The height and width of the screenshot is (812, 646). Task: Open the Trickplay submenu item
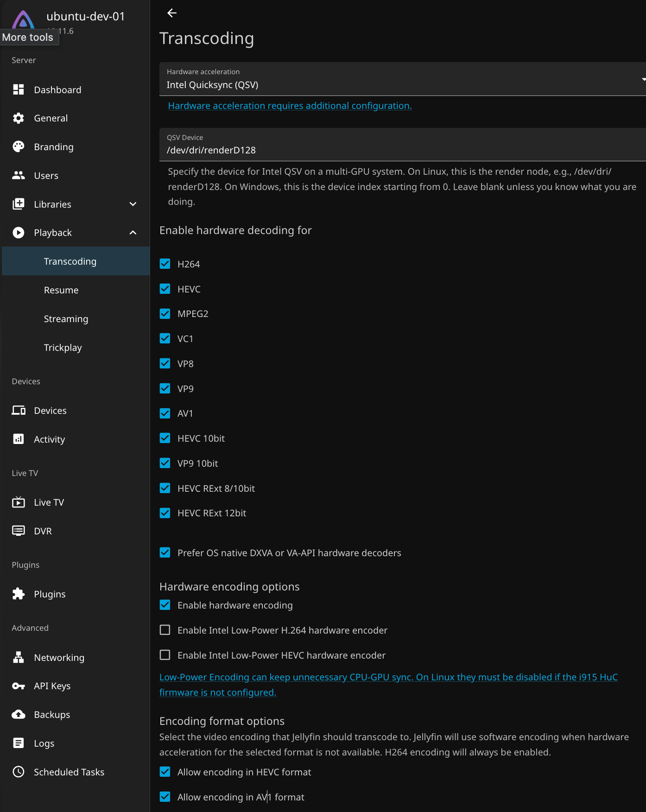63,348
